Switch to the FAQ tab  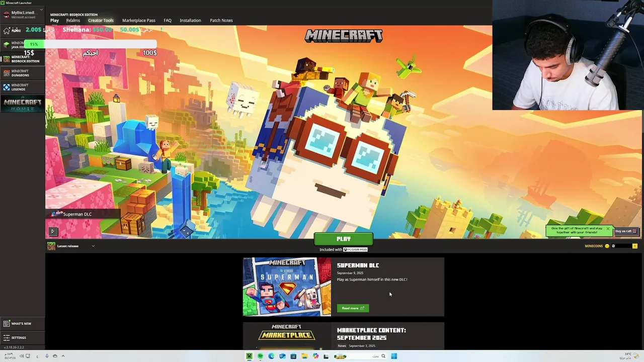(168, 21)
